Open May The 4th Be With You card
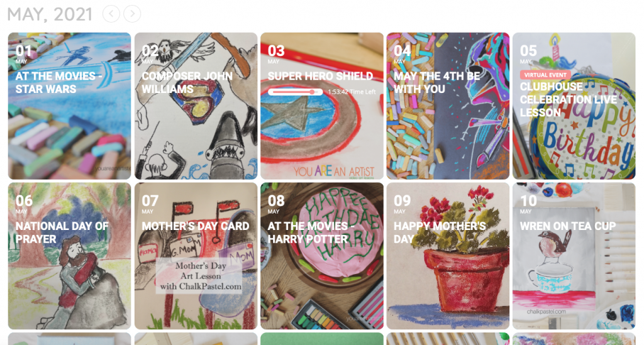The width and height of the screenshot is (644, 345). click(448, 106)
